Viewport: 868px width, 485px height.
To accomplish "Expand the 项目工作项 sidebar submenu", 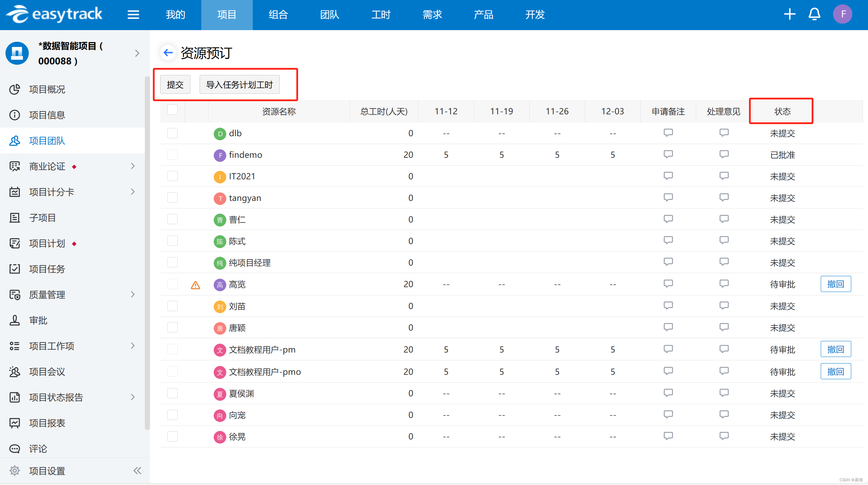I will (x=133, y=346).
